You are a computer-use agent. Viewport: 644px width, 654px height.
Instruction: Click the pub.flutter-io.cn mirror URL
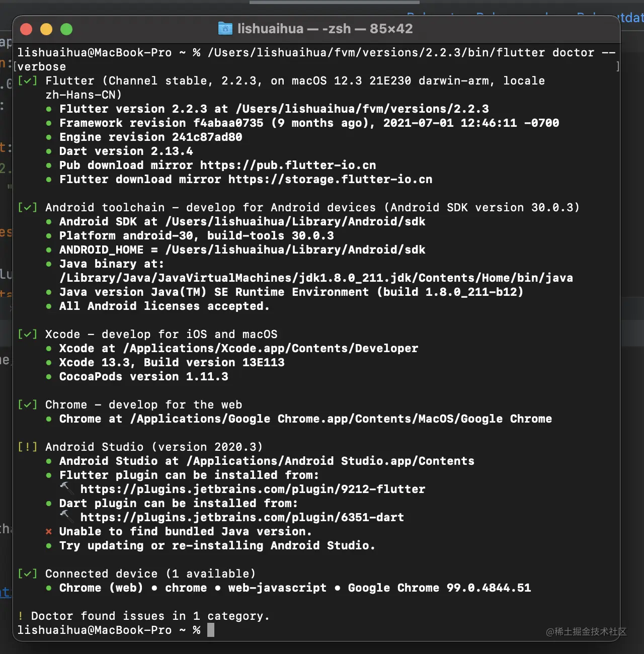(x=288, y=166)
